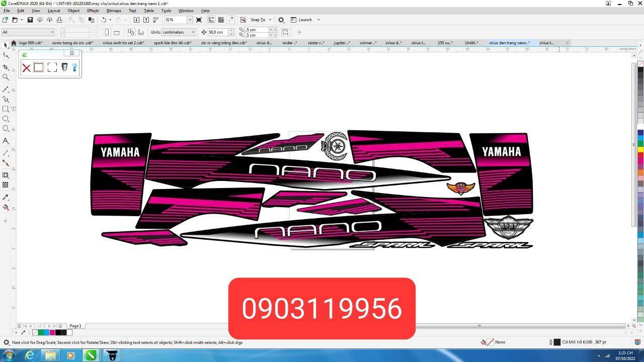Switch to the 'sonic trang do zin .cdr' tab
The image size is (644, 362).
coord(72,43)
